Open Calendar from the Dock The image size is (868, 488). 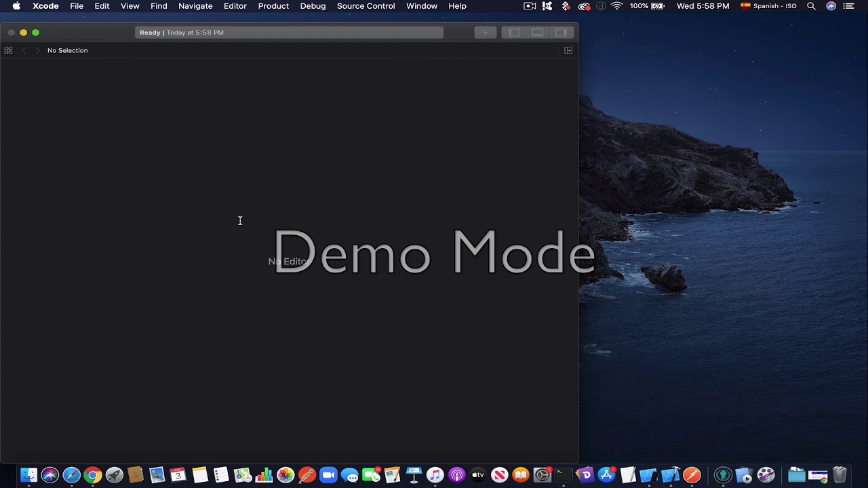coord(178,475)
